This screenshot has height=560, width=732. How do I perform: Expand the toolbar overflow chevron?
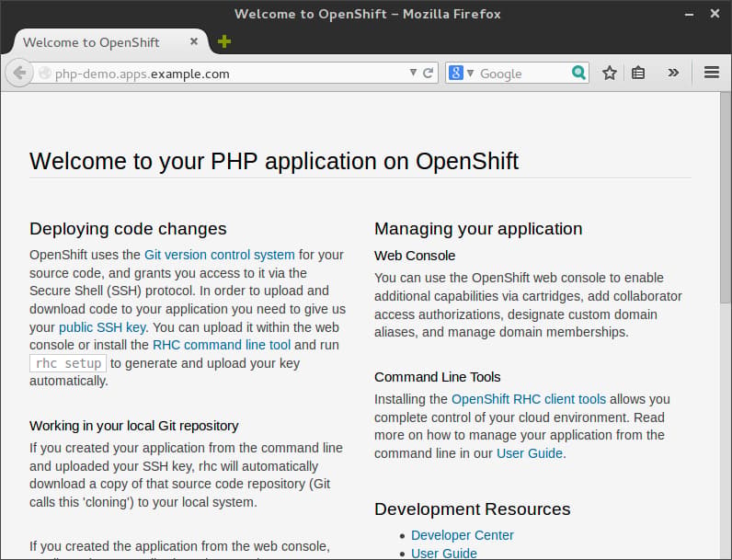point(673,73)
